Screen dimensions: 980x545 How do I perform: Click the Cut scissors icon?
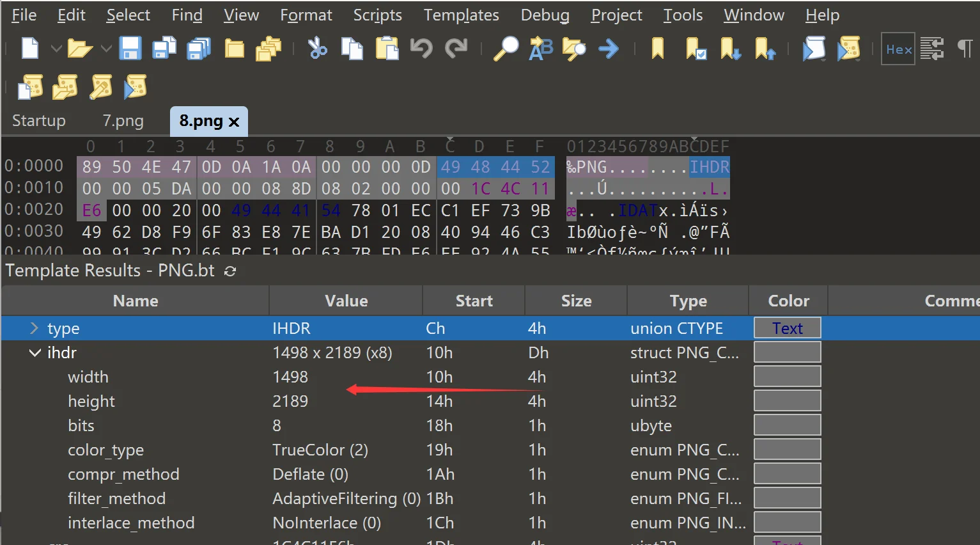[x=317, y=49]
